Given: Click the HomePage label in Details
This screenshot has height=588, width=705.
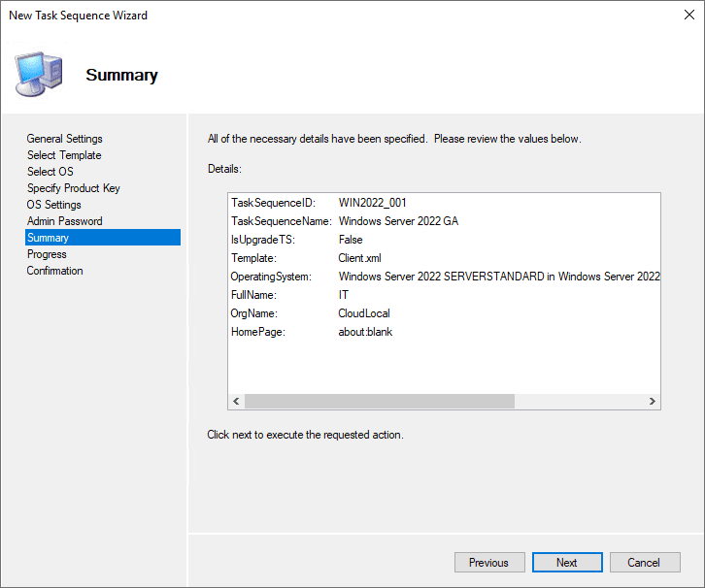Looking at the screenshot, I should 258,332.
